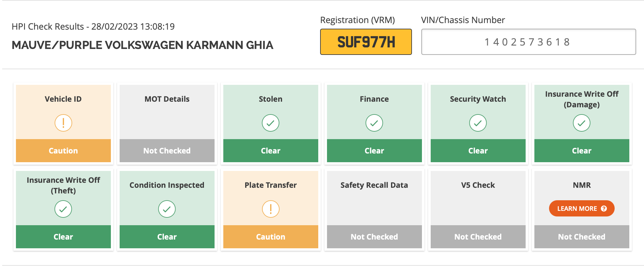Click the Finance check mark icon
This screenshot has height=267, width=644.
[374, 123]
